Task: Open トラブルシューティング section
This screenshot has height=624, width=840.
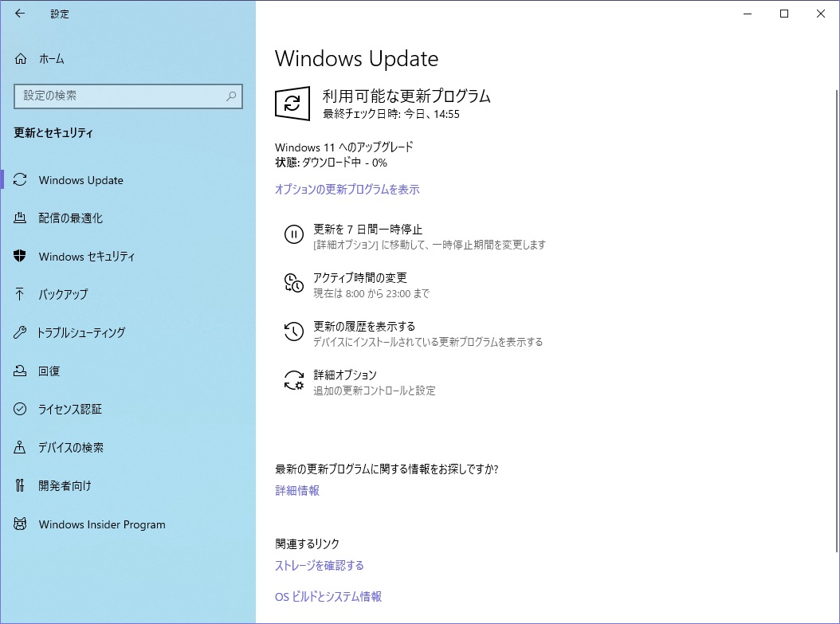Action: click(x=128, y=332)
